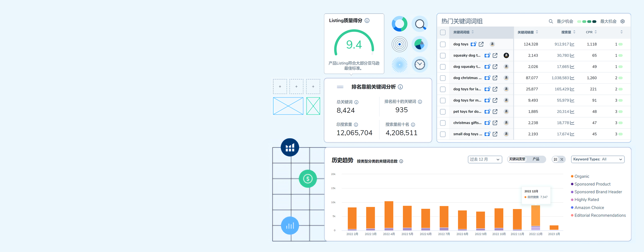644x252 pixels.
Task: Toggle Organic series in chart legend
Action: pos(581,176)
